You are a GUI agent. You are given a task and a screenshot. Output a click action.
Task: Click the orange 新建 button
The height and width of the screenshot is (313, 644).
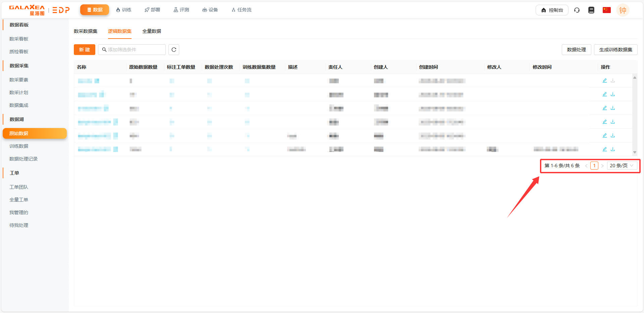85,50
